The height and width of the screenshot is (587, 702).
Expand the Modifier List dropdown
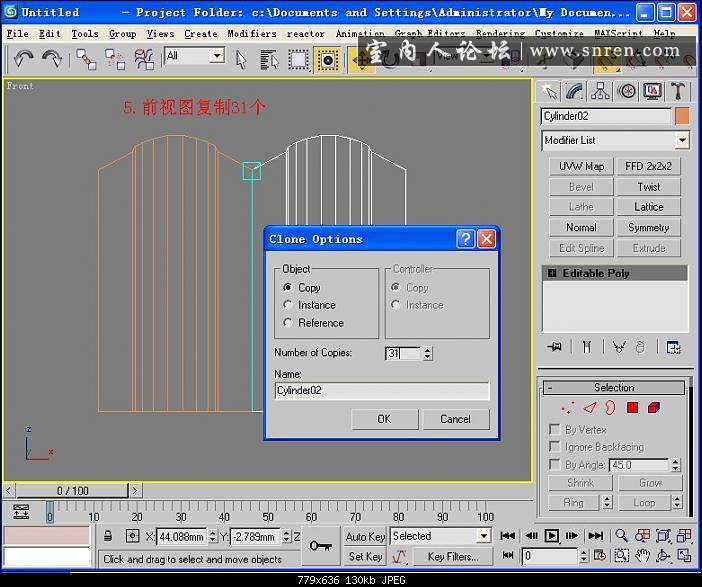pos(682,141)
